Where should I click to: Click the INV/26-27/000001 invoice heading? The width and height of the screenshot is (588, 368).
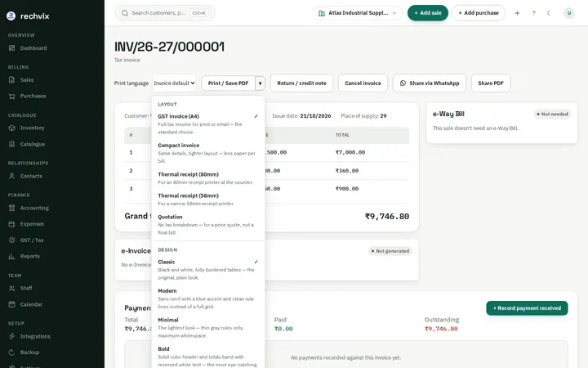(x=170, y=47)
